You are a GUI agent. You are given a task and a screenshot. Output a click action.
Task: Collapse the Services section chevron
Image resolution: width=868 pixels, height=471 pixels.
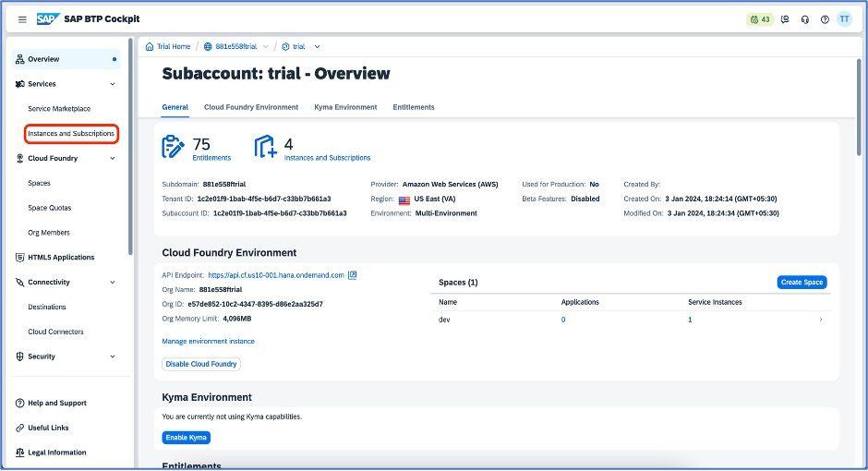click(x=113, y=84)
